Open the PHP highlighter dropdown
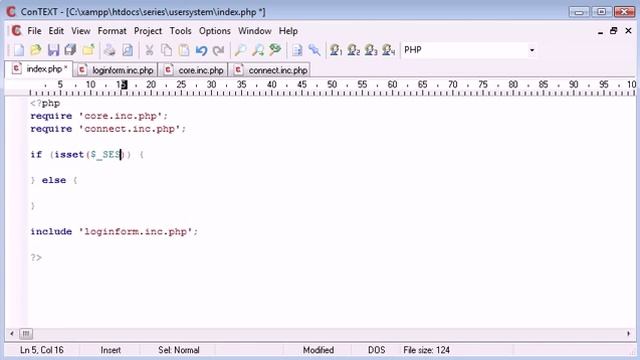The image size is (640, 360). point(531,50)
